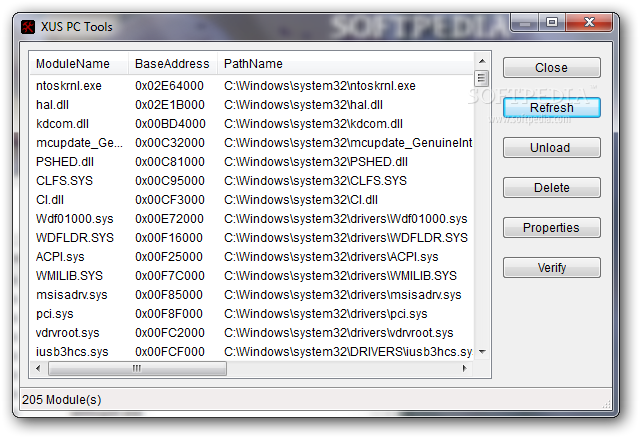Click base address 0x00FCF000
640x438 pixels.
click(x=170, y=351)
